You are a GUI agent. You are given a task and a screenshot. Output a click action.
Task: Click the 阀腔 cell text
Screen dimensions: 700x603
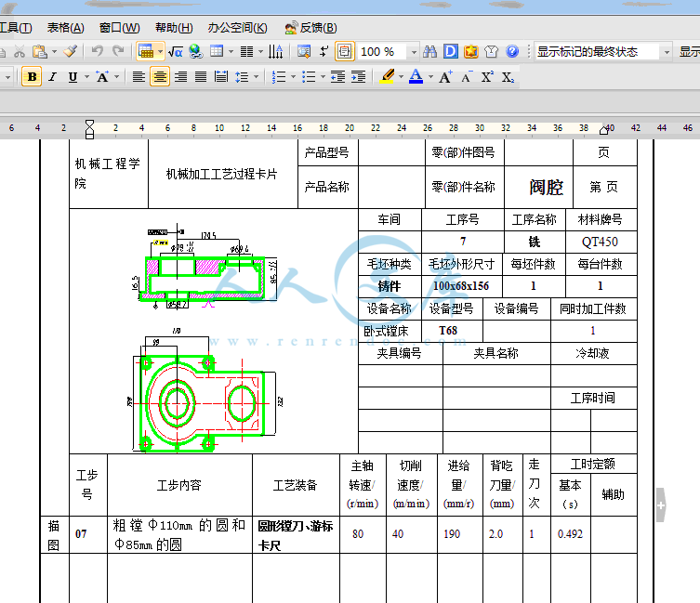click(546, 187)
